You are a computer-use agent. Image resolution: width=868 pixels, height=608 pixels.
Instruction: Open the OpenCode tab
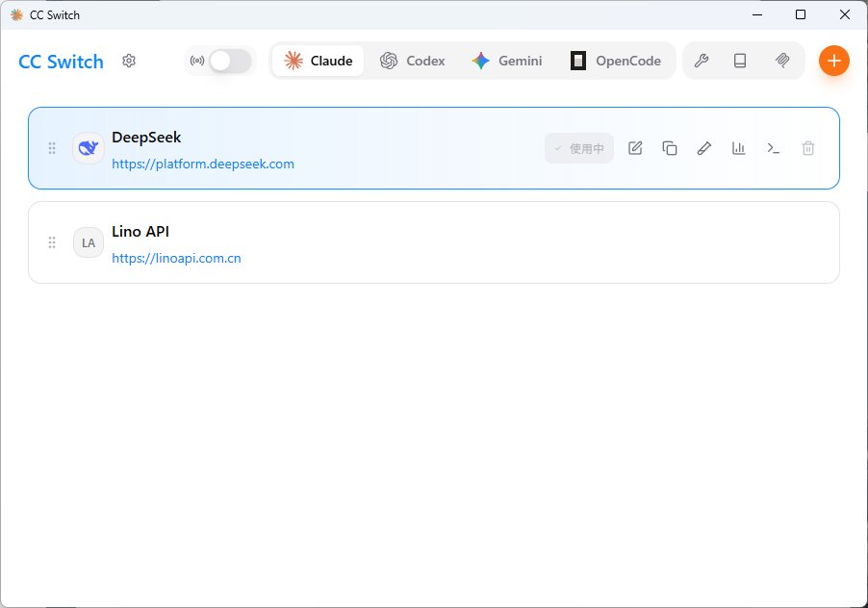[x=616, y=61]
